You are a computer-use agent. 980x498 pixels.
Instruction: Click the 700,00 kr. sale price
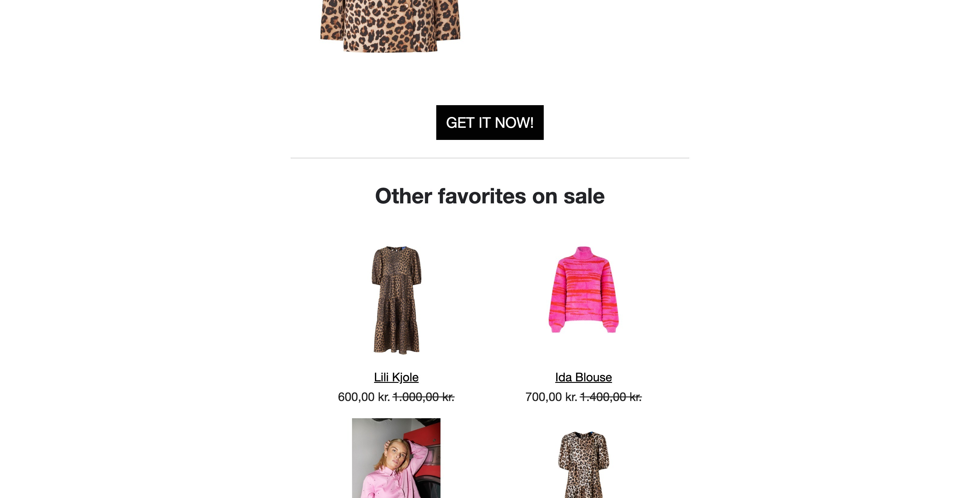click(551, 397)
